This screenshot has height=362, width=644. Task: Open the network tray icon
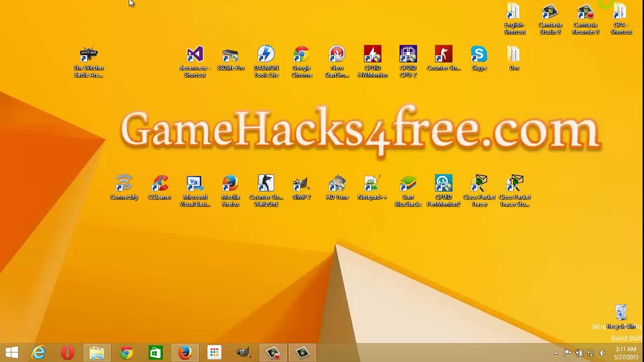(591, 353)
